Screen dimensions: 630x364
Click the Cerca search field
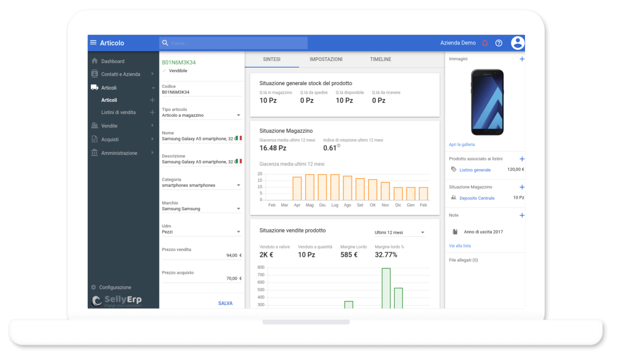(x=233, y=43)
